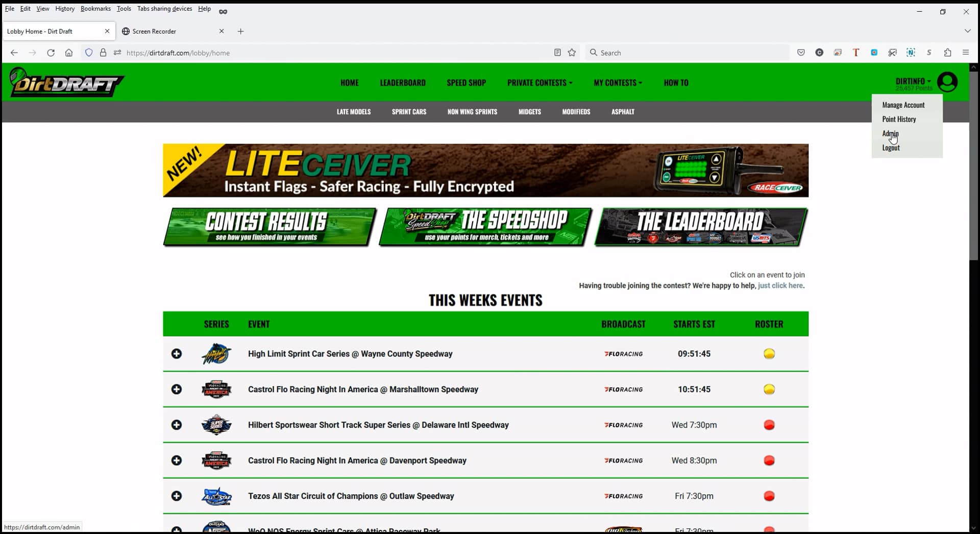The image size is (980, 534).
Task: Toggle the tracking protection shield
Action: click(89, 53)
